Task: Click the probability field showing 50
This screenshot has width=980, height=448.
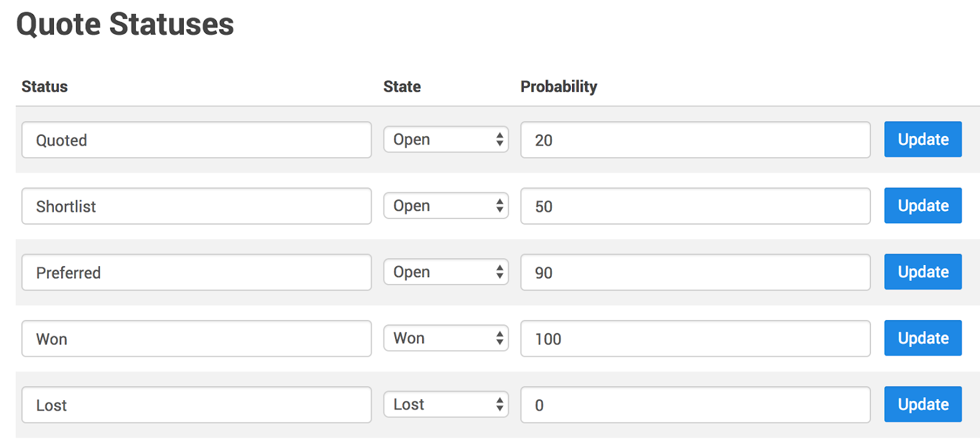Action: click(695, 206)
